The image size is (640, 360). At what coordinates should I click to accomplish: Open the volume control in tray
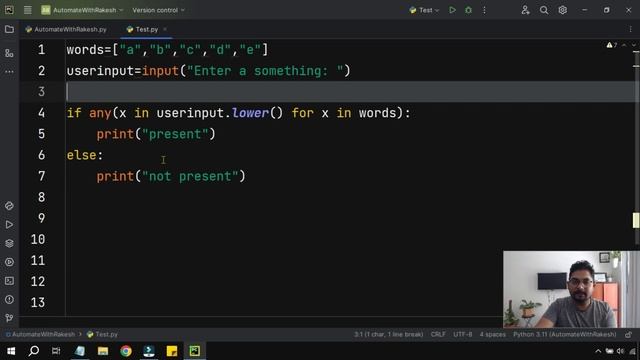click(x=620, y=351)
